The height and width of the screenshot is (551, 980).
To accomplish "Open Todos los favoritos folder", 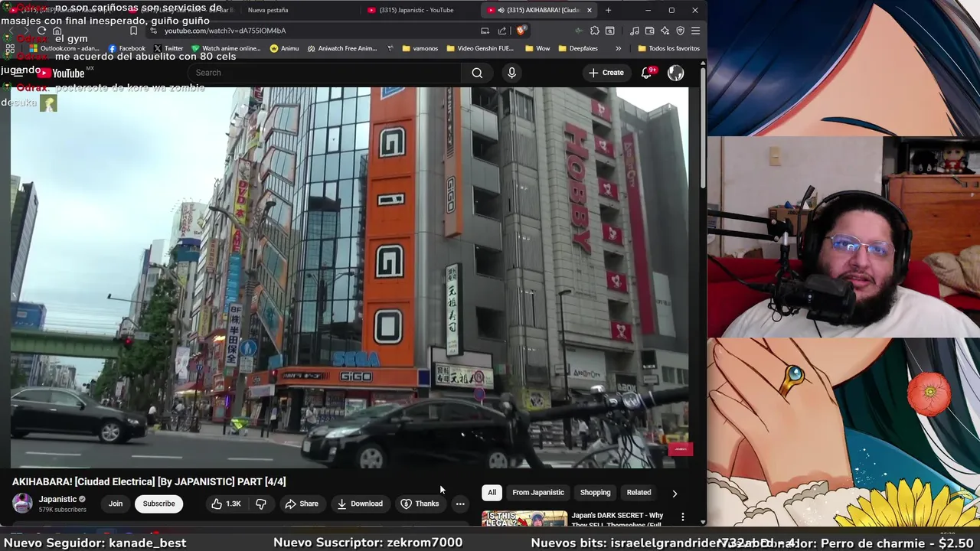I will tap(668, 48).
